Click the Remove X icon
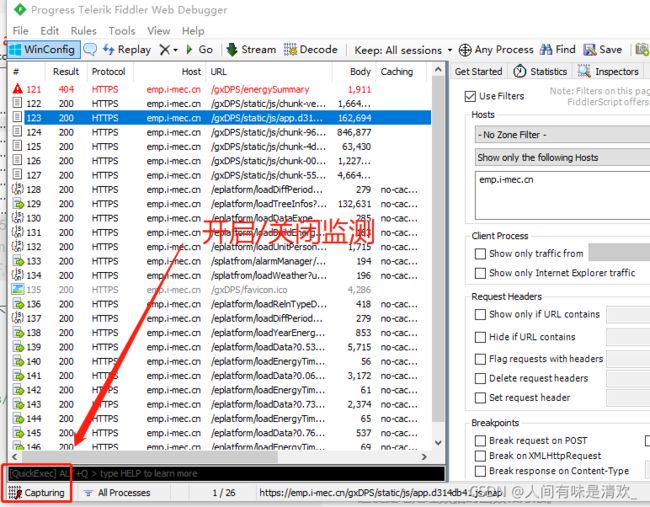Image resolution: width=650 pixels, height=507 pixels. [164, 50]
